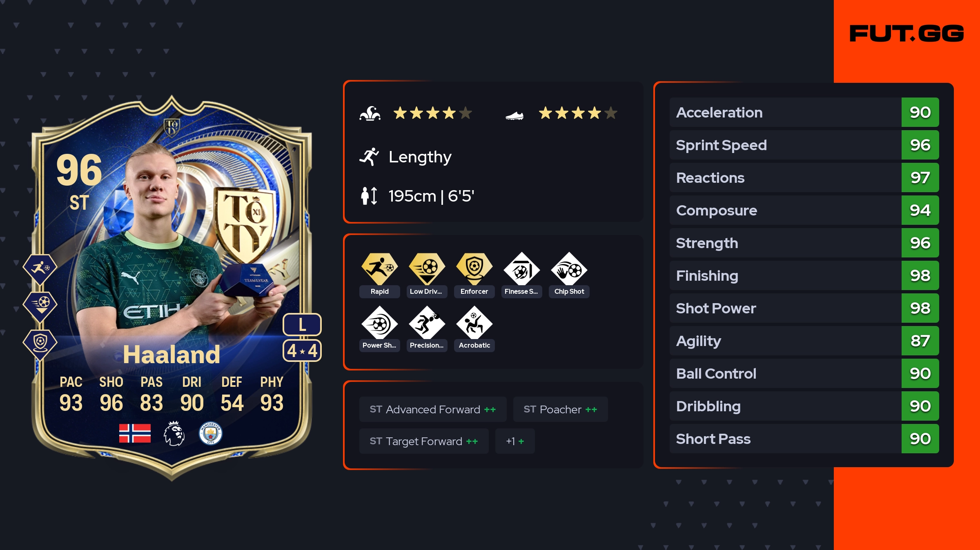Select the Power Shot playstyle icon
This screenshot has width=980, height=550.
point(379,323)
